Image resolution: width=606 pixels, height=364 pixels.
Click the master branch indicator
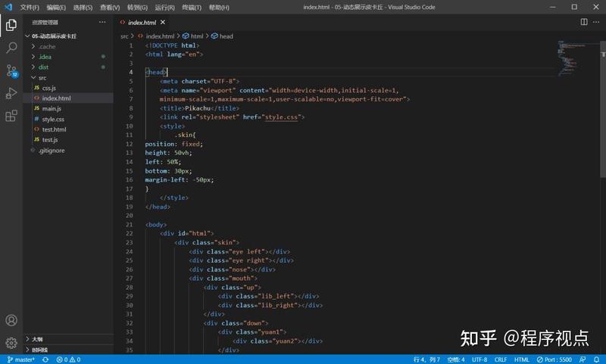(x=21, y=359)
